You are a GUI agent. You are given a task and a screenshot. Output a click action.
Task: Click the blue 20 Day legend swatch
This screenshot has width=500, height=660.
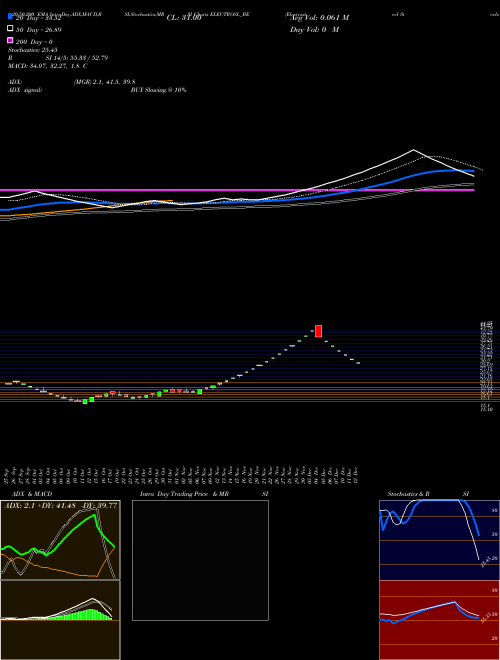tap(11, 17)
